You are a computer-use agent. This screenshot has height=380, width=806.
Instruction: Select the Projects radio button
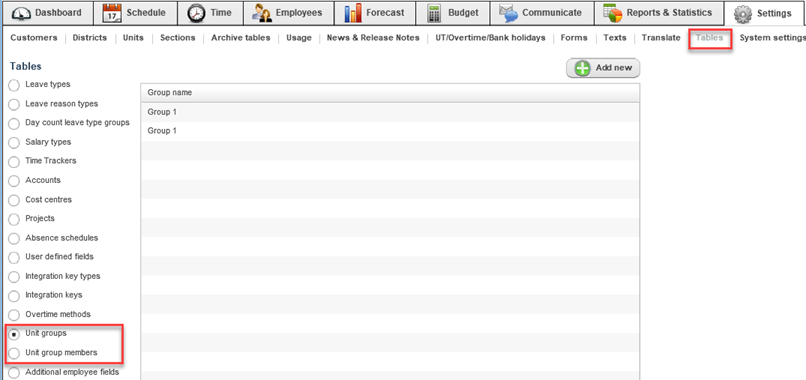(14, 219)
